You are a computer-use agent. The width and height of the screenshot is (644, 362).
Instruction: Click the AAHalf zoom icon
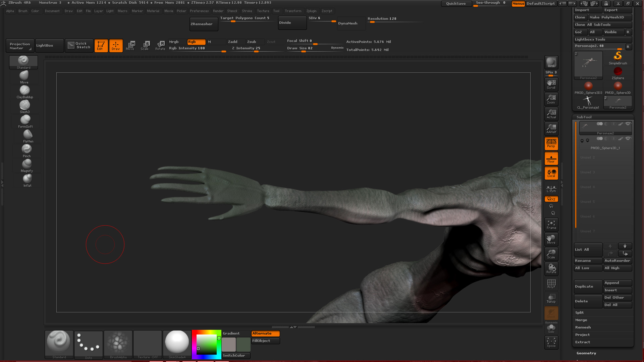point(551,128)
